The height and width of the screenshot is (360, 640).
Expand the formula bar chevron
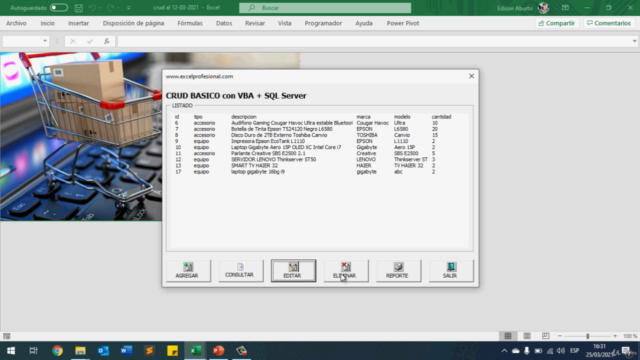pyautogui.click(x=634, y=41)
